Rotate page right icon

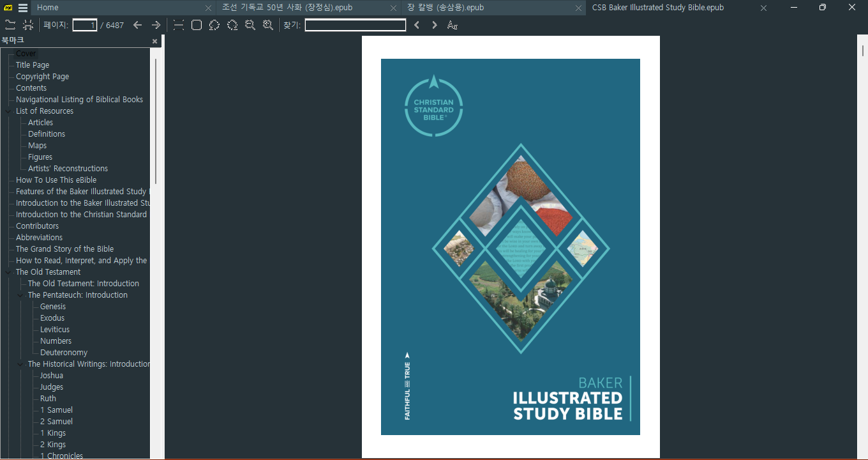(x=232, y=25)
